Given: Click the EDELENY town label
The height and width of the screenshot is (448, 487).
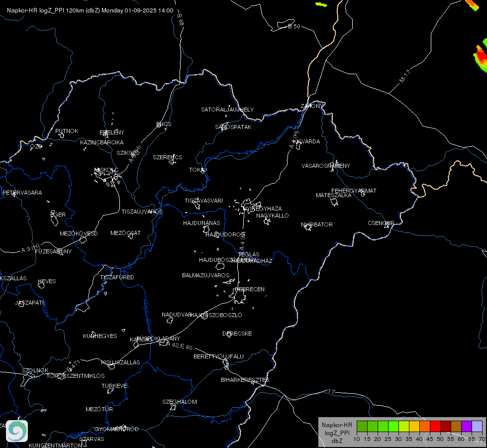Looking at the screenshot, I should tap(112, 132).
